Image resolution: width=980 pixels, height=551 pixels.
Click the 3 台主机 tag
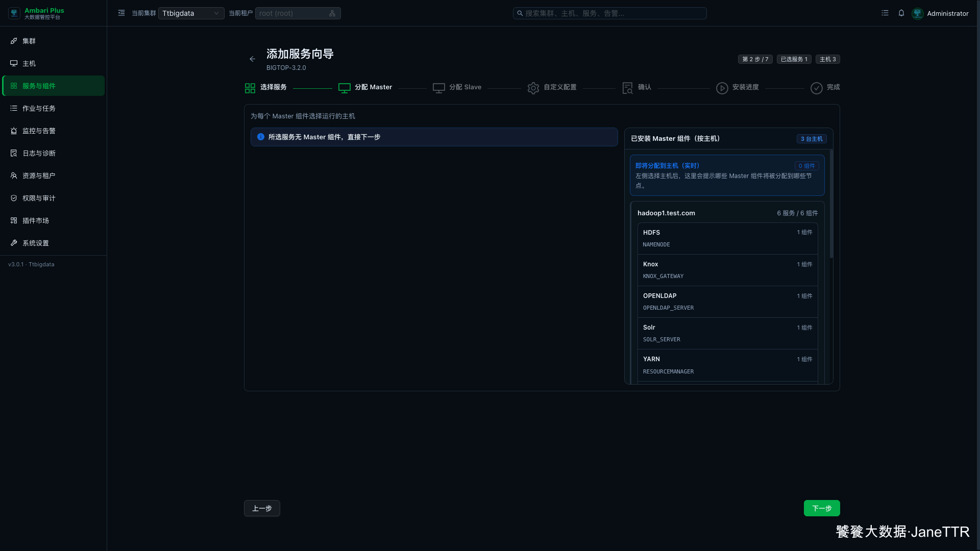click(811, 139)
